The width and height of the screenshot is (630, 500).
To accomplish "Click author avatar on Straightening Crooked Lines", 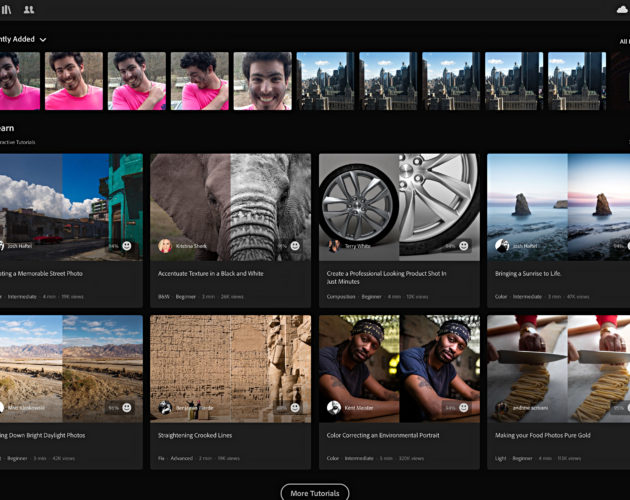I will 165,408.
